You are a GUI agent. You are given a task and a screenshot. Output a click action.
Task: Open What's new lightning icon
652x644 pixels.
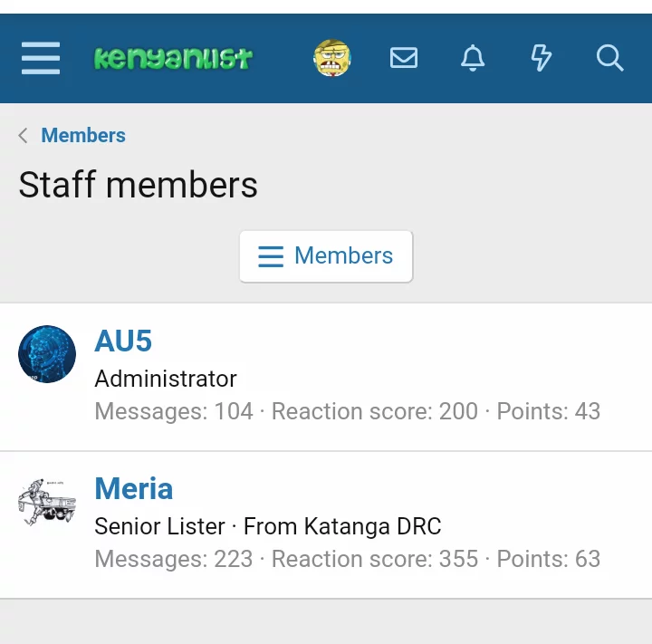pyautogui.click(x=541, y=59)
